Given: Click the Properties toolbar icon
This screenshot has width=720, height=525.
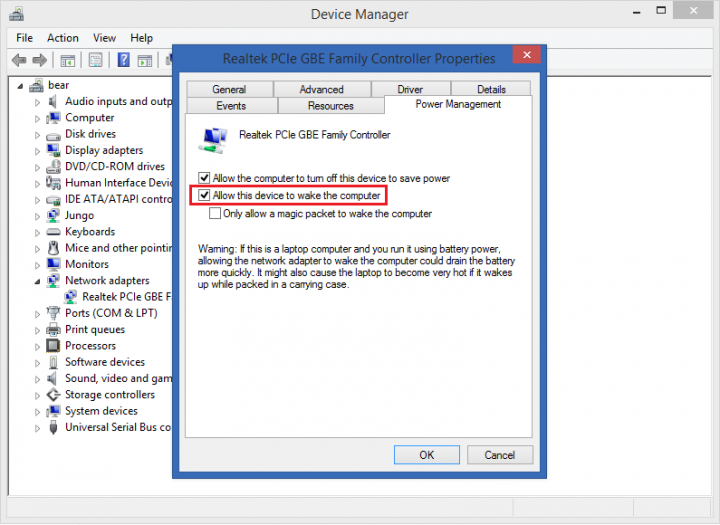Looking at the screenshot, I should (96, 60).
